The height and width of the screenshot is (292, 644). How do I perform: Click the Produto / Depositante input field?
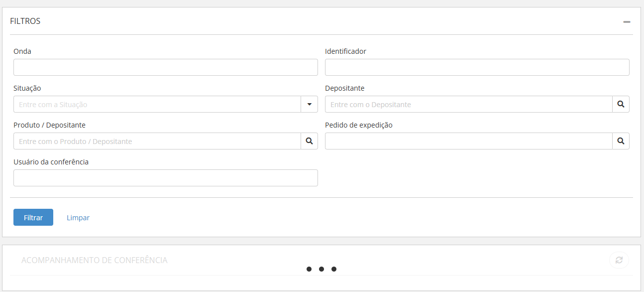(157, 141)
